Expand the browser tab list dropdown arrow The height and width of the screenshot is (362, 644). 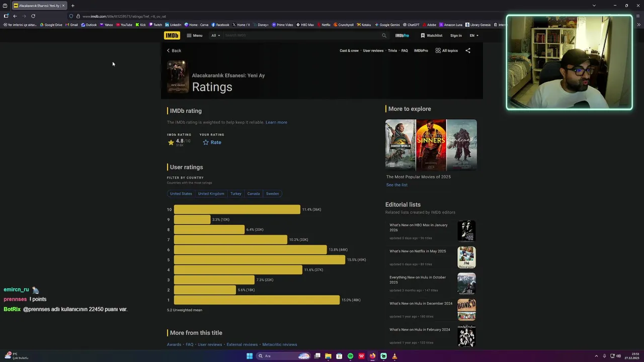coord(594,6)
